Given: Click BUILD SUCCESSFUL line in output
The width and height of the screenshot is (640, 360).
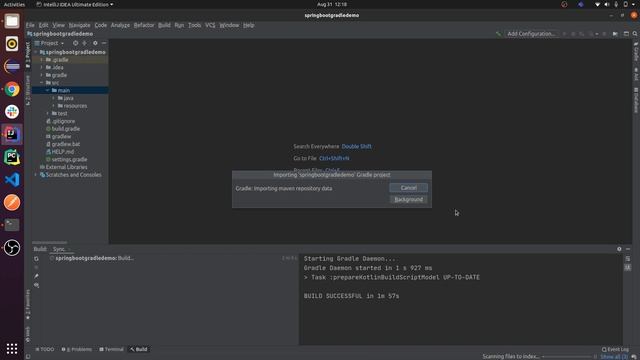Looking at the screenshot, I should click(351, 296).
